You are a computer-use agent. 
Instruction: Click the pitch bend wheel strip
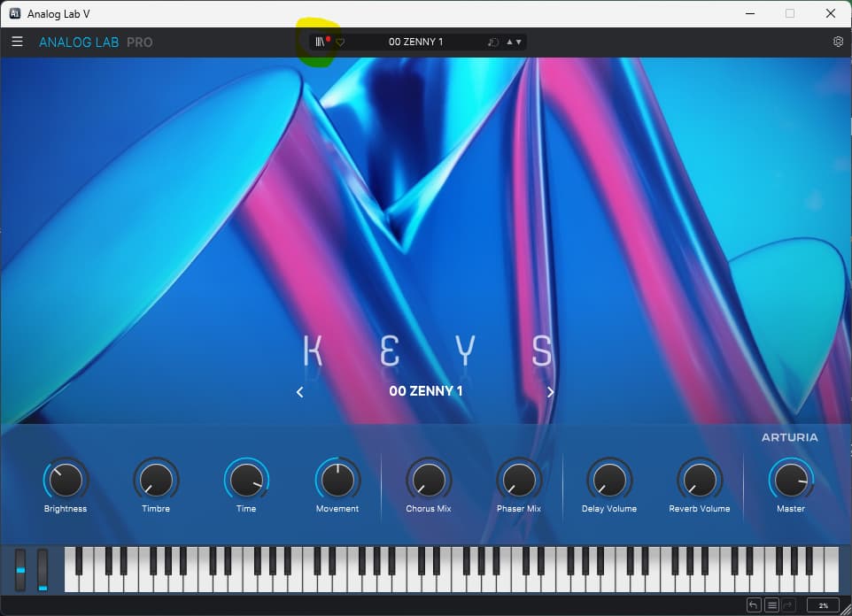coord(20,570)
